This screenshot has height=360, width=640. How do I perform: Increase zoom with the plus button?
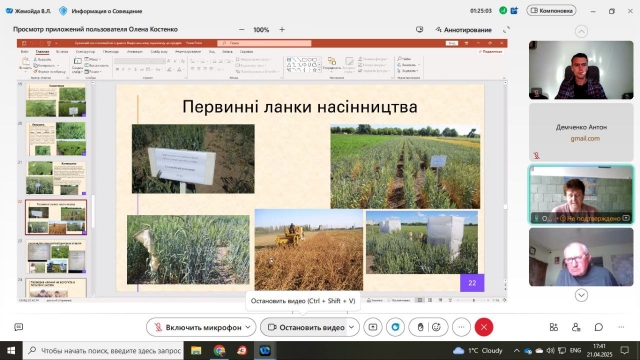coord(282,30)
